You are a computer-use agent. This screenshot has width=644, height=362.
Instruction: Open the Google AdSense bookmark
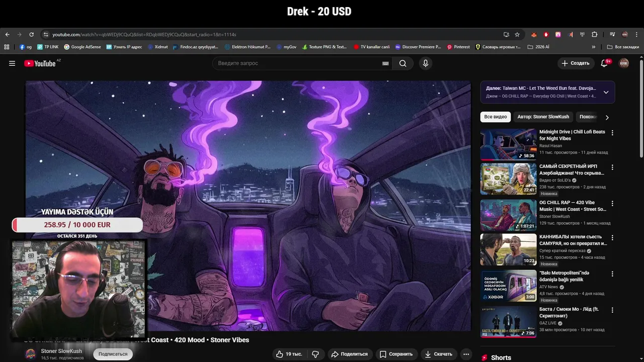coord(82,47)
